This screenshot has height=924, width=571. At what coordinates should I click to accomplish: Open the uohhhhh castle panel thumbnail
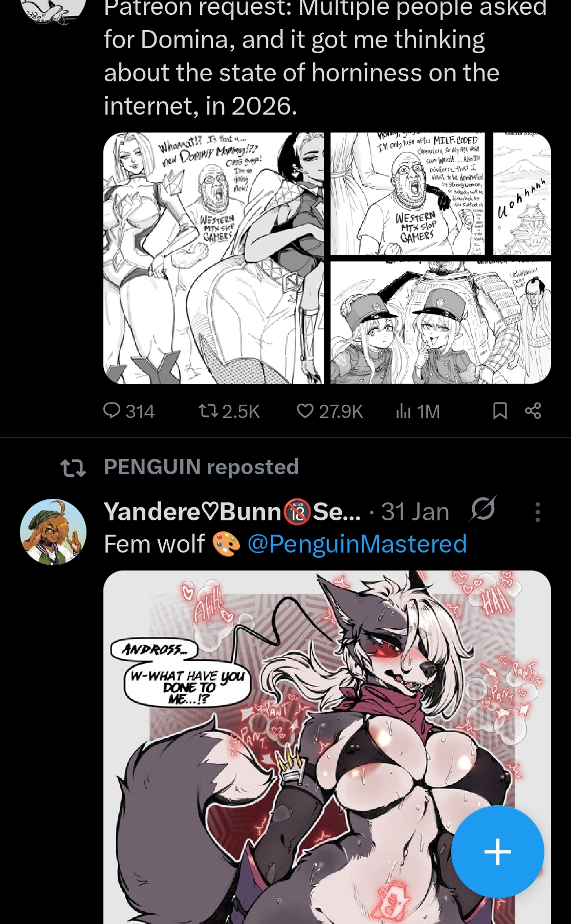point(522,194)
